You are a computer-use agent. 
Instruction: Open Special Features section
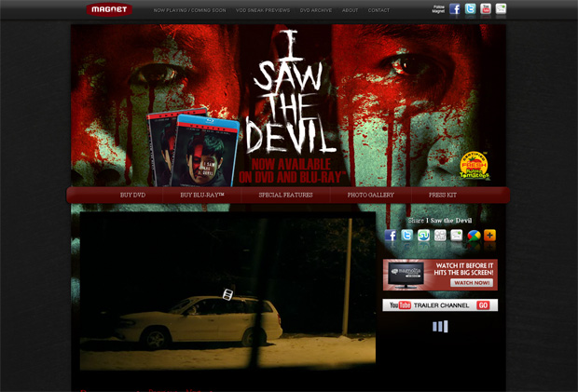coord(285,195)
